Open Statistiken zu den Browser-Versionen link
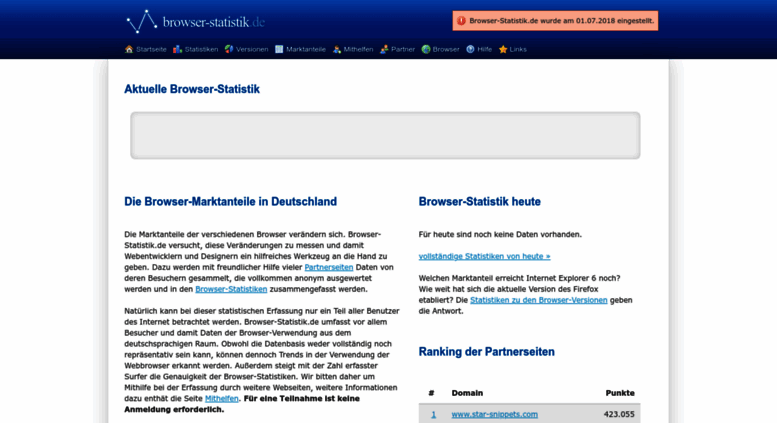 (x=539, y=300)
